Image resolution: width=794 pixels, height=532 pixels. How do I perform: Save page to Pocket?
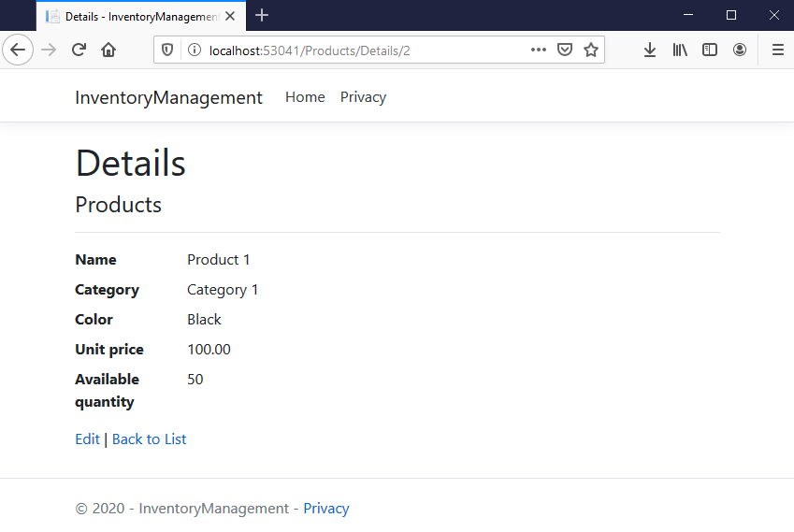click(x=565, y=50)
